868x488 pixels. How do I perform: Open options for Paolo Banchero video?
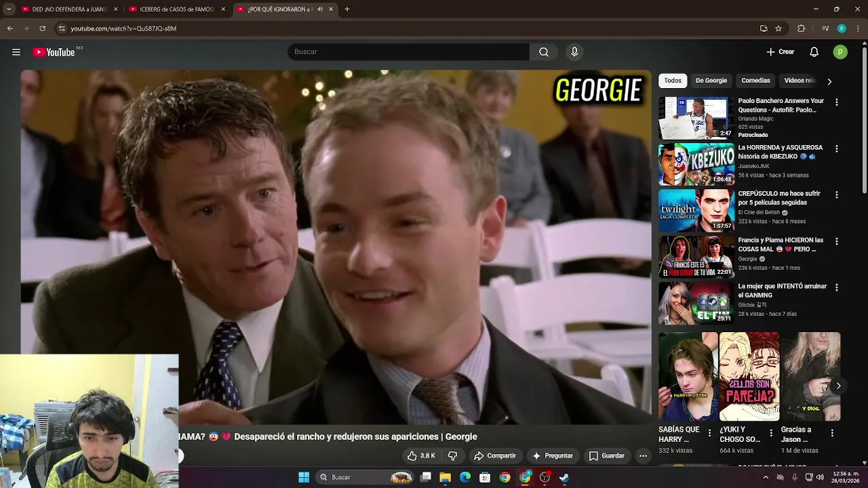(836, 102)
